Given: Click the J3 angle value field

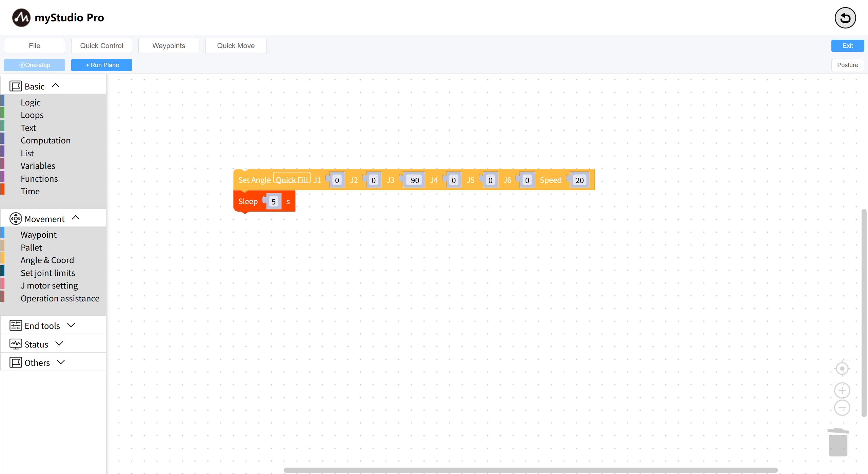Looking at the screenshot, I should 414,180.
